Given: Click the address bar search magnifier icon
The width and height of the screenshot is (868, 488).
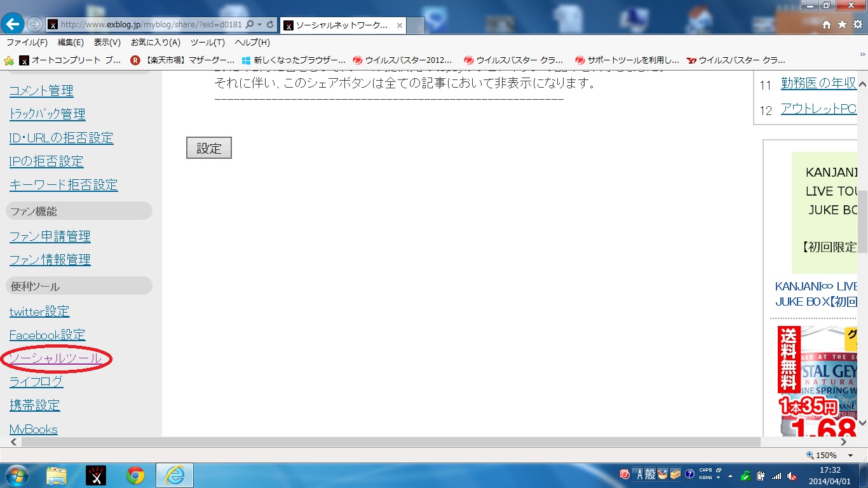Looking at the screenshot, I should pos(249,25).
